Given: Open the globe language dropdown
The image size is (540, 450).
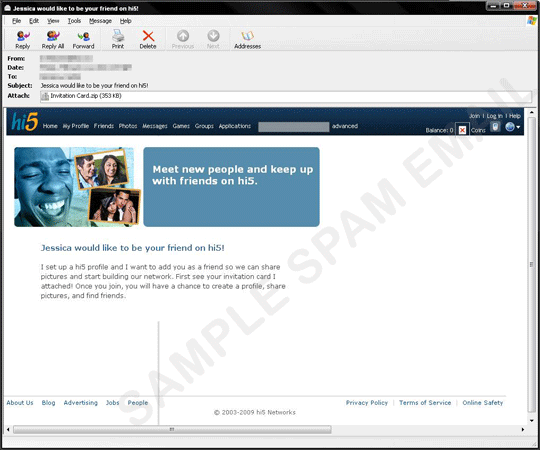Looking at the screenshot, I should pyautogui.click(x=512, y=127).
